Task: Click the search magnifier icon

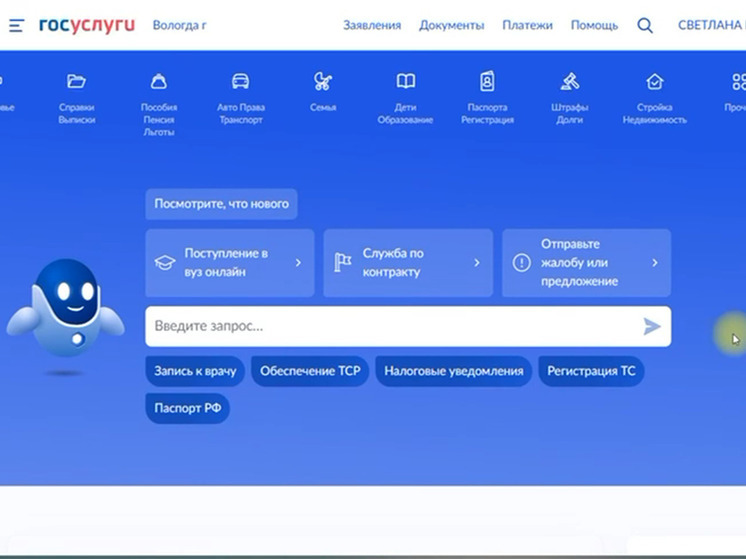Action: (645, 25)
